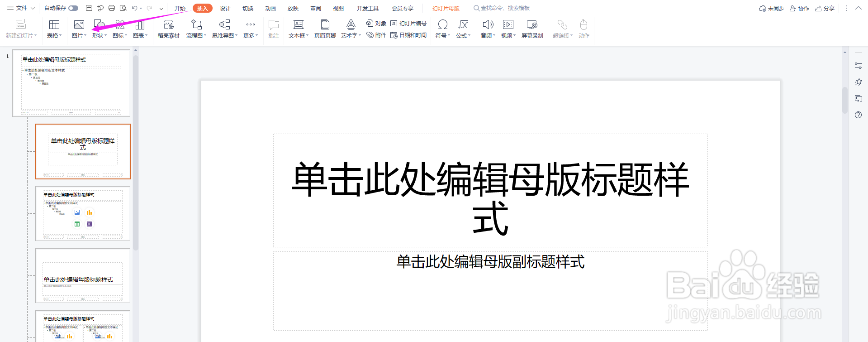Switch to the 切换 Transitions tab
The height and width of the screenshot is (342, 868).
(x=248, y=8)
